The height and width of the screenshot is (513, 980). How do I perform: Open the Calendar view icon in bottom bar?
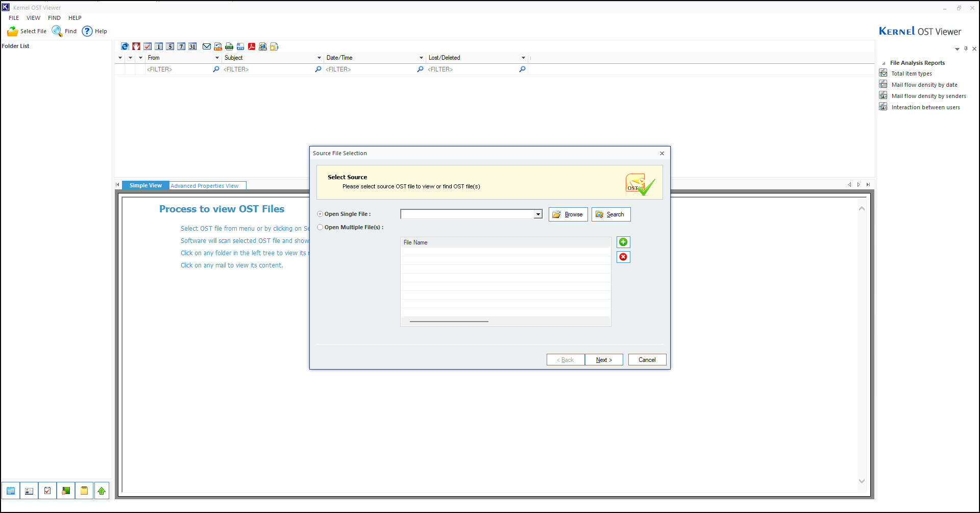click(x=11, y=491)
